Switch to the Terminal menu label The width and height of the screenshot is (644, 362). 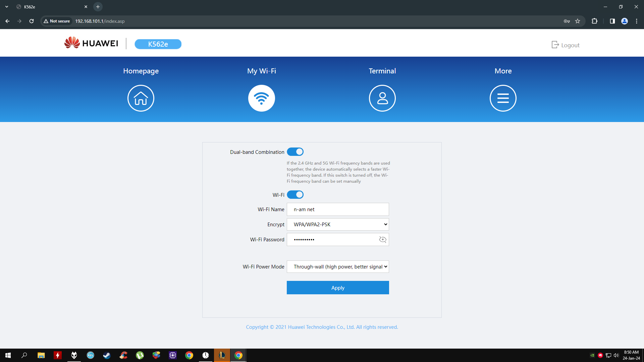pyautogui.click(x=382, y=71)
